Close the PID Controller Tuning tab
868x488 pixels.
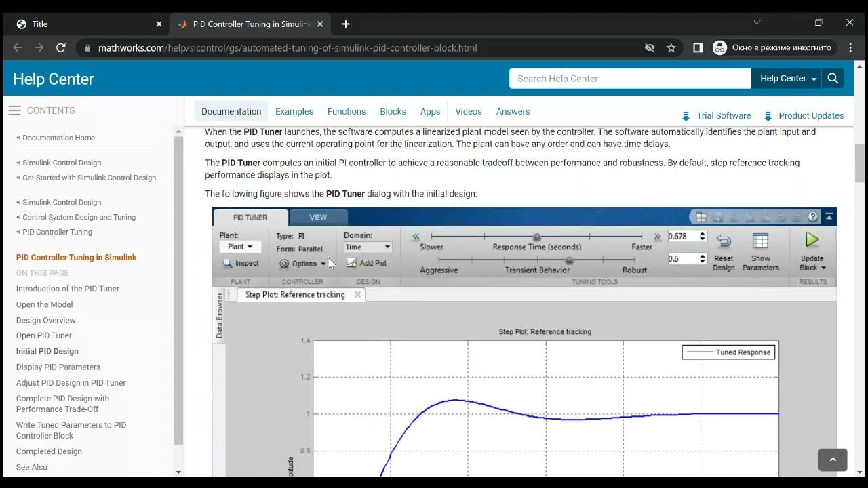[x=320, y=24]
